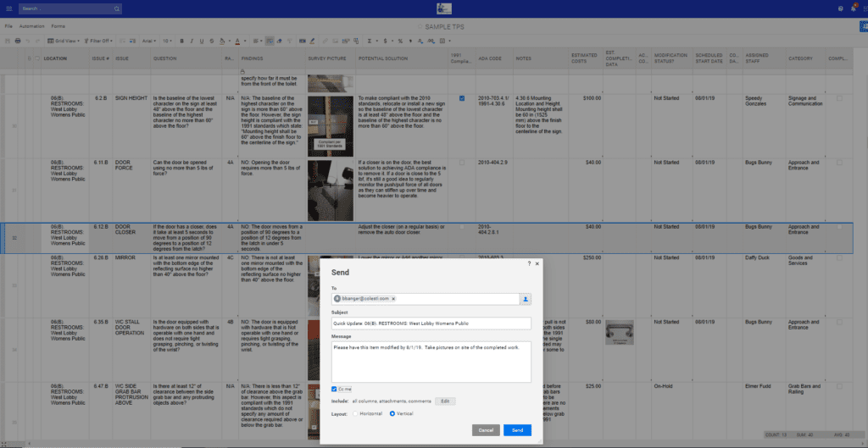Remove bbanger@colestl.com recipient chip

pos(393,299)
